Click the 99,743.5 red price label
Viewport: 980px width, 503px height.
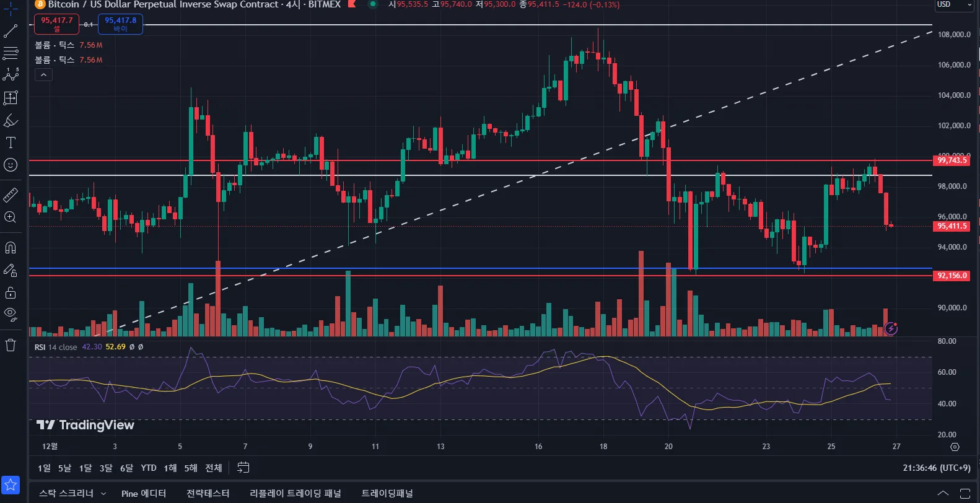pos(952,160)
